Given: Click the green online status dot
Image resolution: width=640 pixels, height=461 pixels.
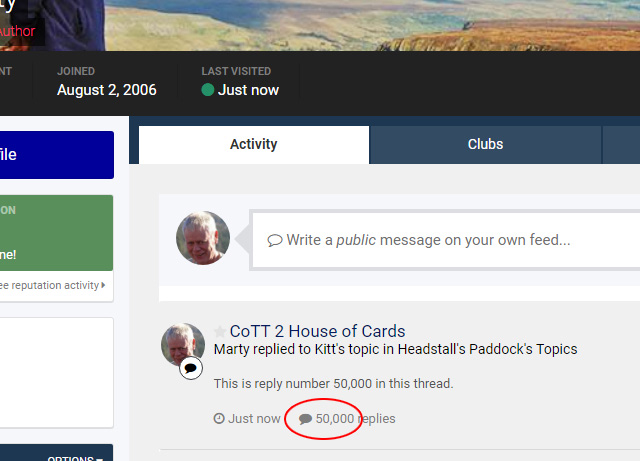Looking at the screenshot, I should click(208, 89).
